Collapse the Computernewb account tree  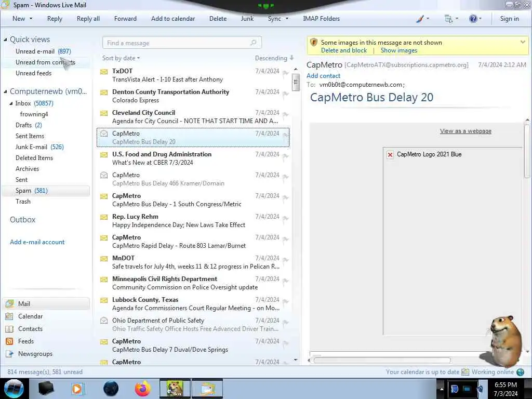(x=5, y=91)
